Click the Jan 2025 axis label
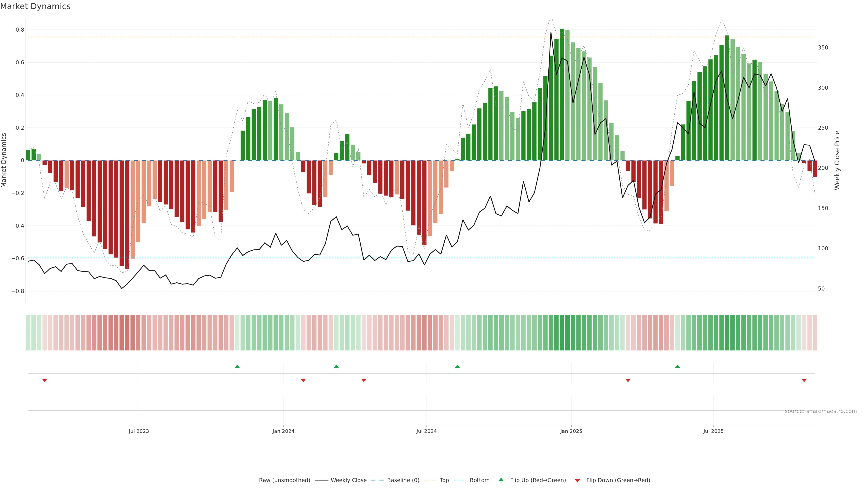 tap(571, 431)
